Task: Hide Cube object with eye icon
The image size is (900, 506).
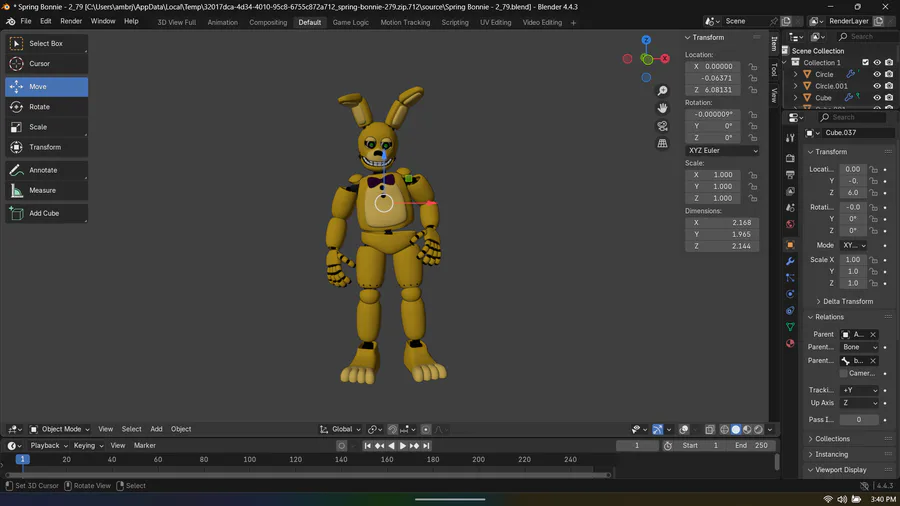Action: (x=877, y=98)
